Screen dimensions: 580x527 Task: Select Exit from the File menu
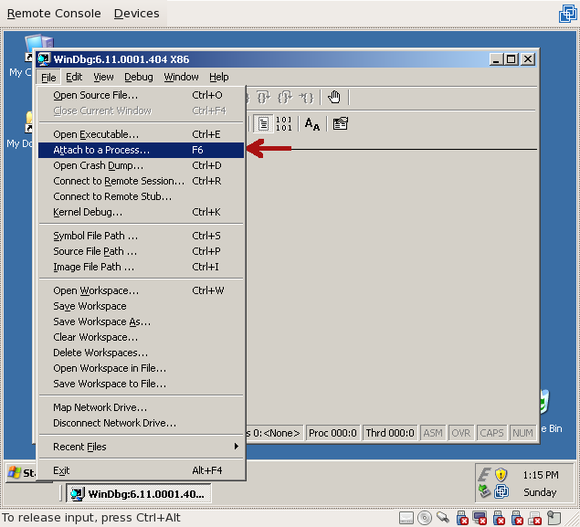click(x=141, y=470)
